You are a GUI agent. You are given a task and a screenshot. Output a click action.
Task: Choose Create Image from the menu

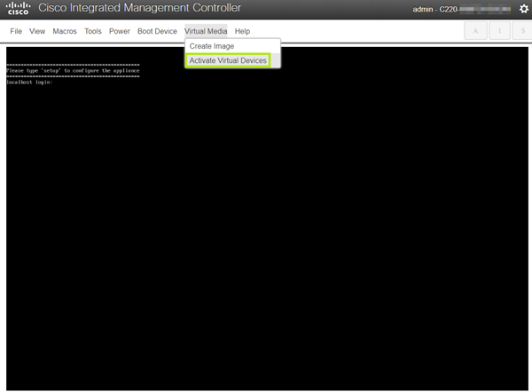(x=232, y=46)
